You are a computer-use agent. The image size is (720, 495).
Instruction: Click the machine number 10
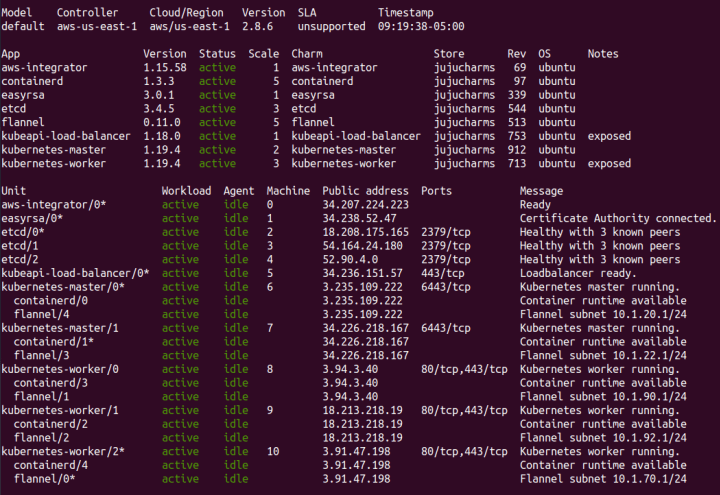[273, 452]
